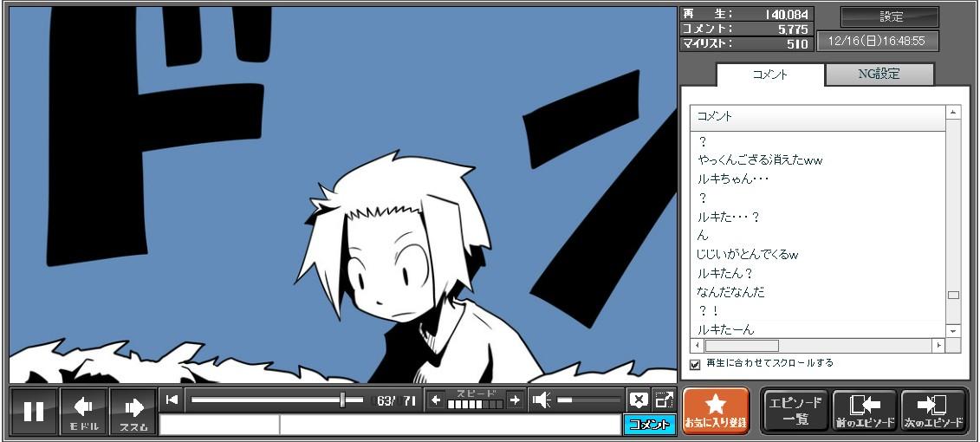Click the video seek bar slider
Viewport: 980px width, 442px height.
343,400
